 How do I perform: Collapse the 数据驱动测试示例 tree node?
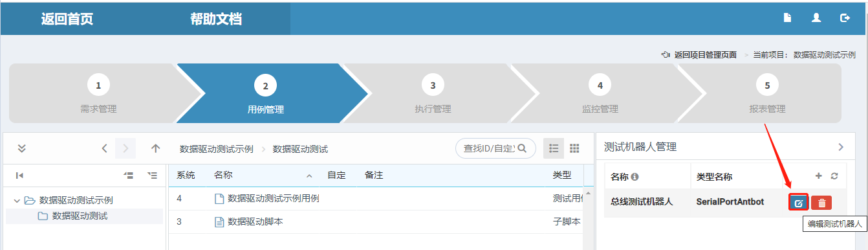(17, 201)
